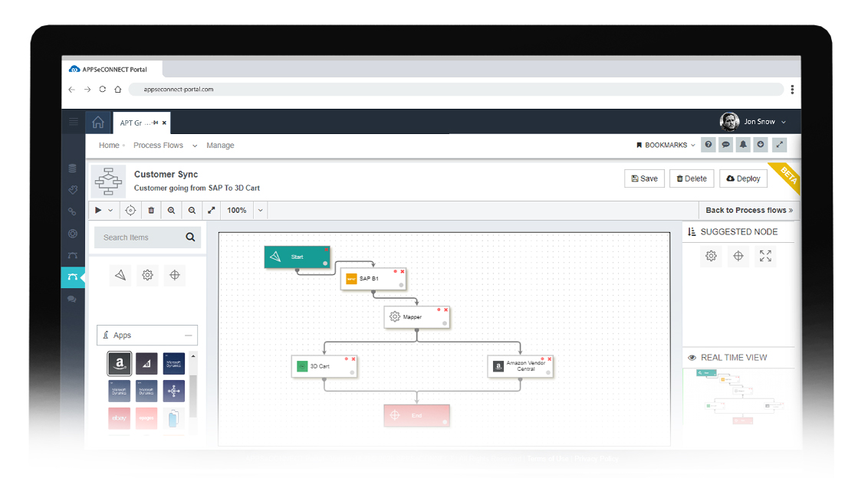Open browser three-dot menu
The width and height of the screenshot is (868, 478).
(792, 90)
